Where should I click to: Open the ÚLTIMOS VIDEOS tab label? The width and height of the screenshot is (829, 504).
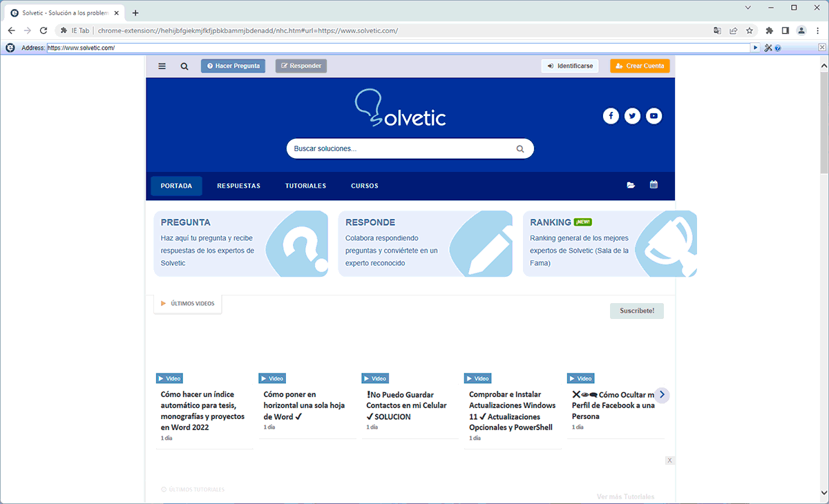(188, 304)
